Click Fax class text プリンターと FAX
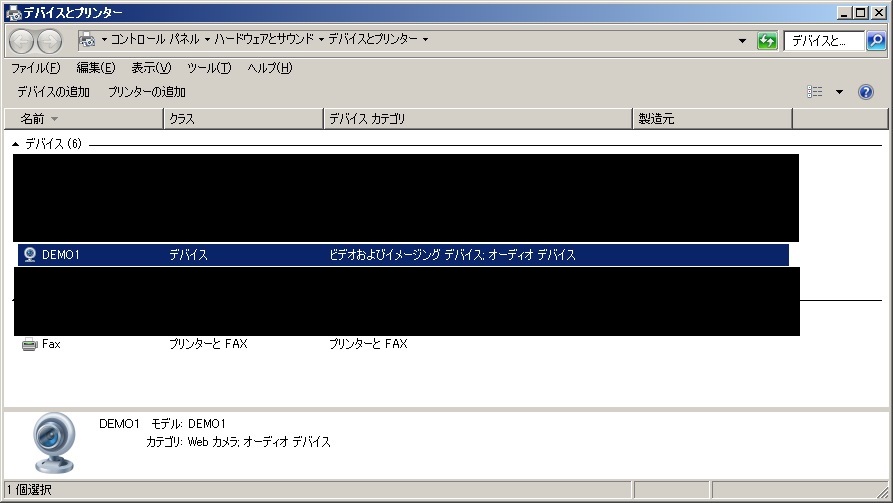 click(x=208, y=344)
